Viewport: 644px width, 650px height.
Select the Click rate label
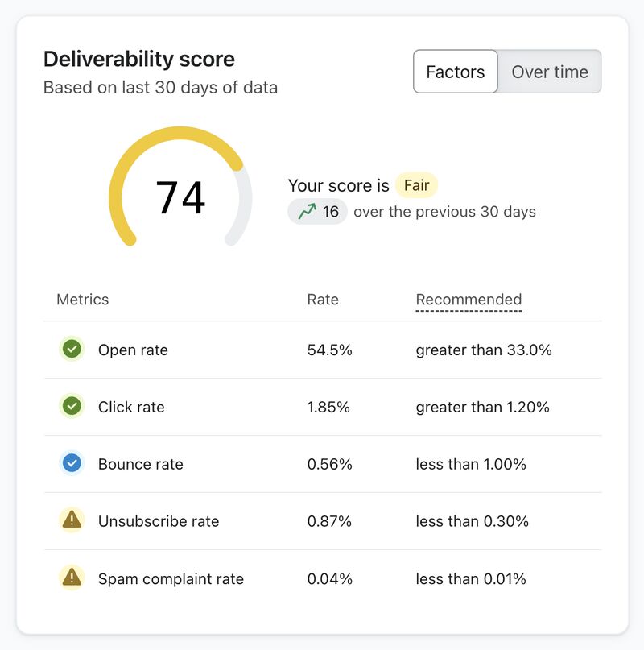point(131,407)
